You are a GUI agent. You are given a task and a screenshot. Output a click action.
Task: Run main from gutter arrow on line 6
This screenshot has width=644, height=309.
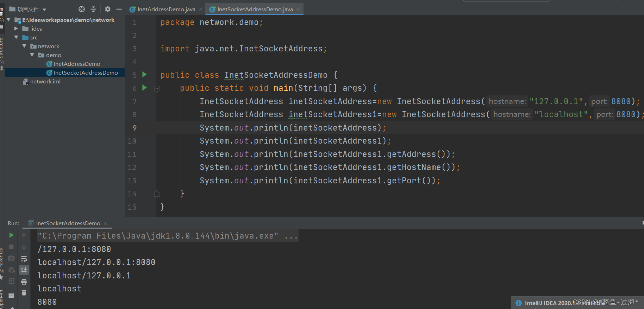144,88
